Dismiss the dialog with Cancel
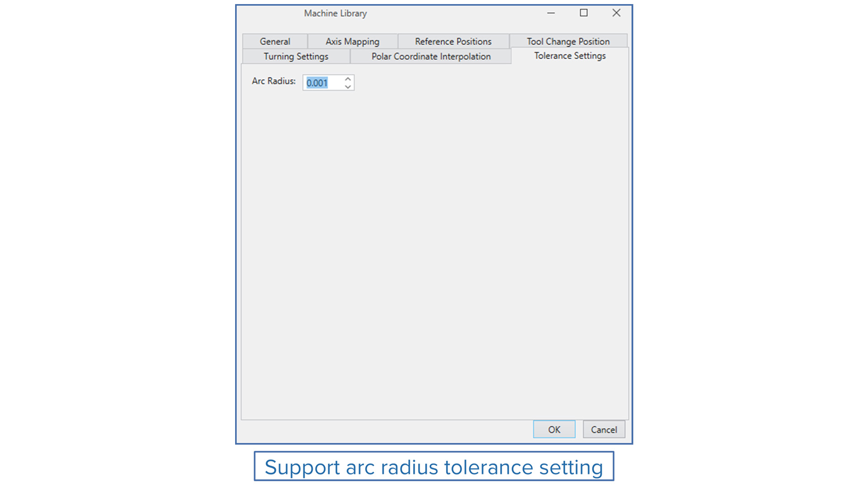Image resolution: width=868 pixels, height=488 pixels. pos(604,429)
